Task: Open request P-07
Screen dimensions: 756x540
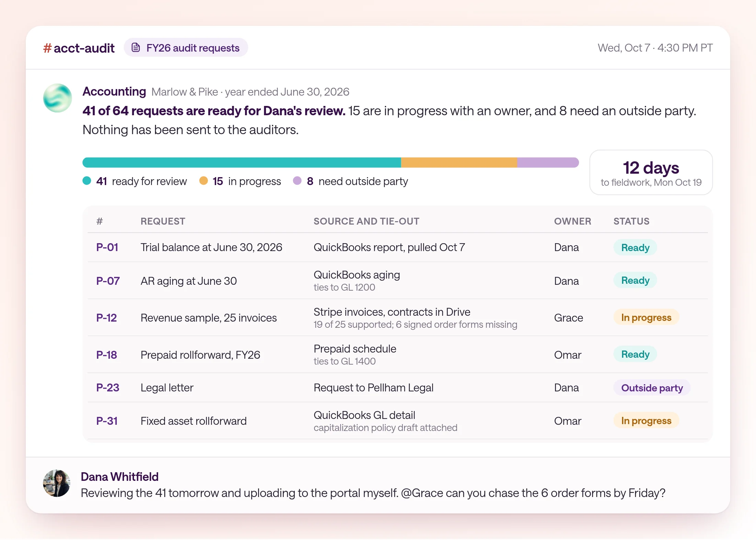Action: tap(108, 281)
